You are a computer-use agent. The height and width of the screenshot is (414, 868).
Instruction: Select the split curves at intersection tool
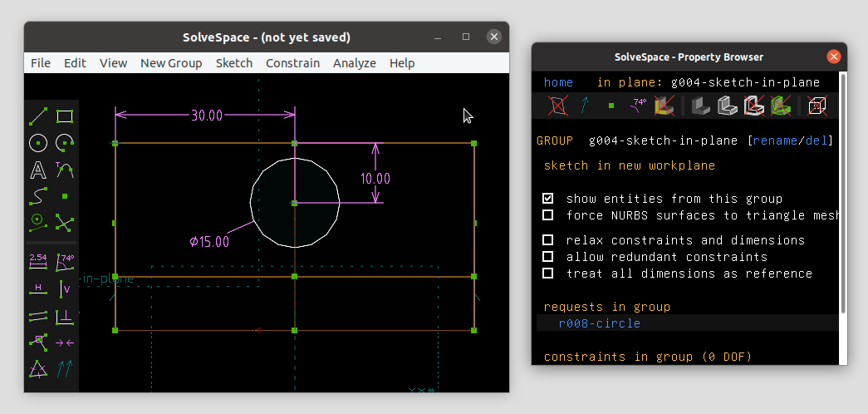65,223
